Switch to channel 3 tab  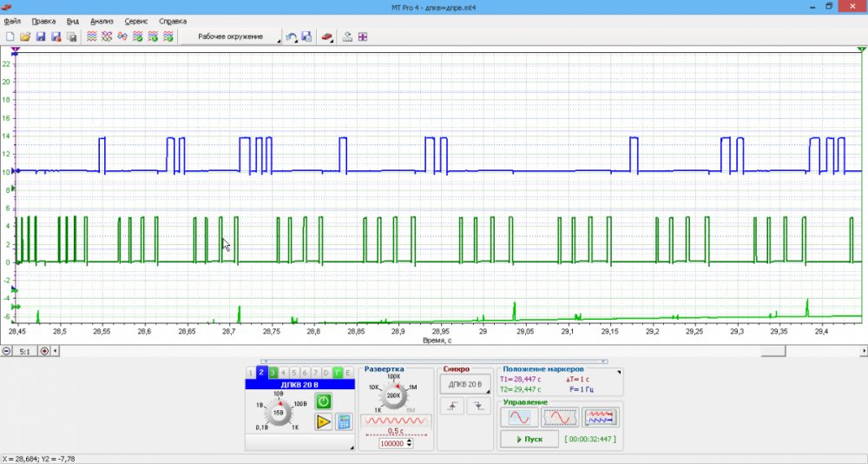click(273, 373)
